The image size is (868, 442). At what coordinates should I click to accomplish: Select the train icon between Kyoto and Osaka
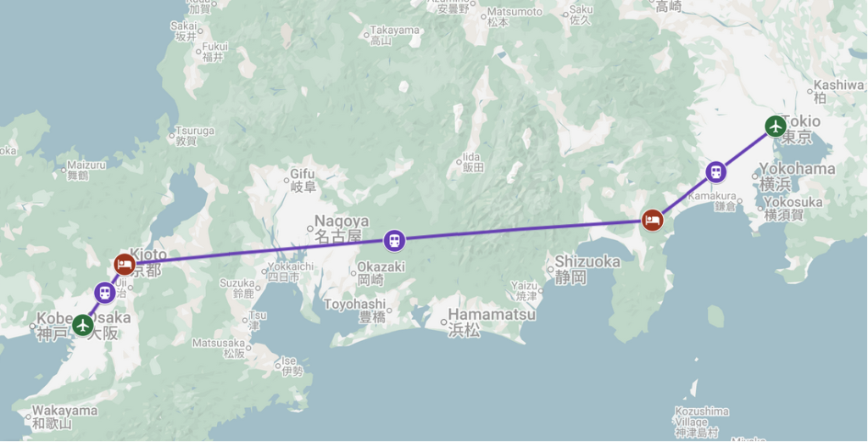[x=104, y=293]
